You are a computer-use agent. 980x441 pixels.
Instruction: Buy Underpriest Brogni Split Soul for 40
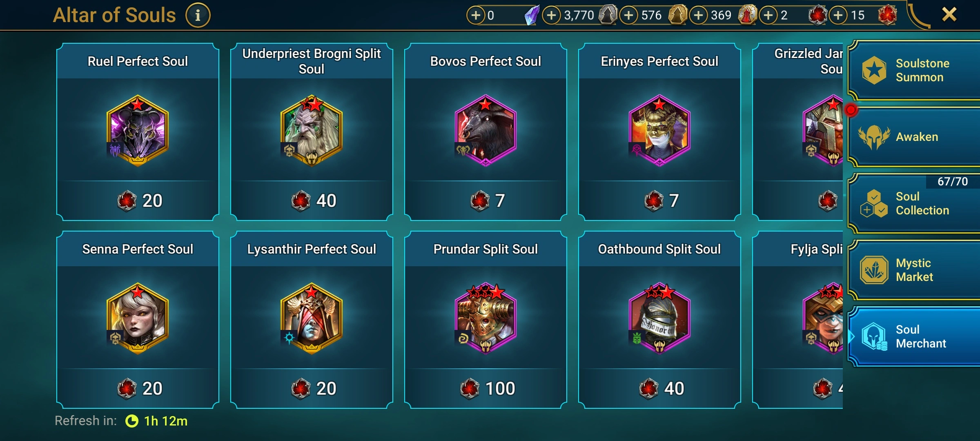pos(312,200)
